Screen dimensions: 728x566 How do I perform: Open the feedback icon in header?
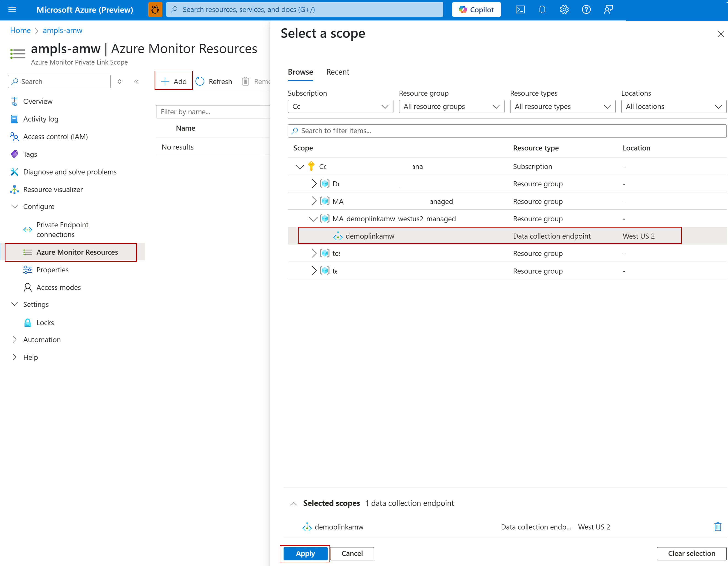[608, 10]
